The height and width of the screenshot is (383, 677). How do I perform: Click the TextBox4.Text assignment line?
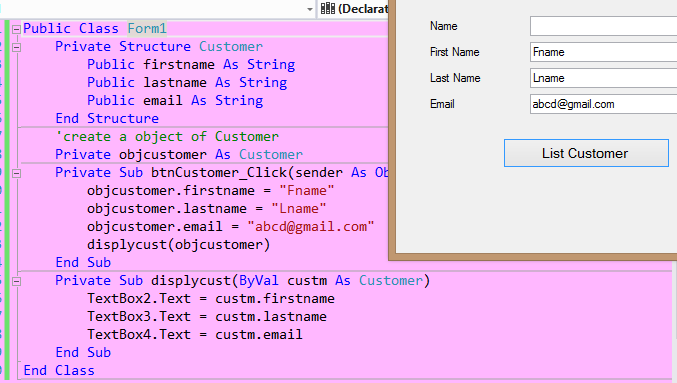tap(195, 335)
